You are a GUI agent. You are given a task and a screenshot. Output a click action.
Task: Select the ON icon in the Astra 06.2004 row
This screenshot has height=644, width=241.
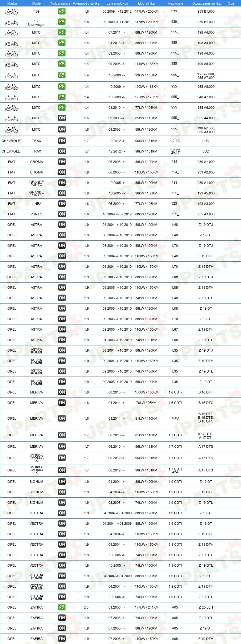pos(62,235)
